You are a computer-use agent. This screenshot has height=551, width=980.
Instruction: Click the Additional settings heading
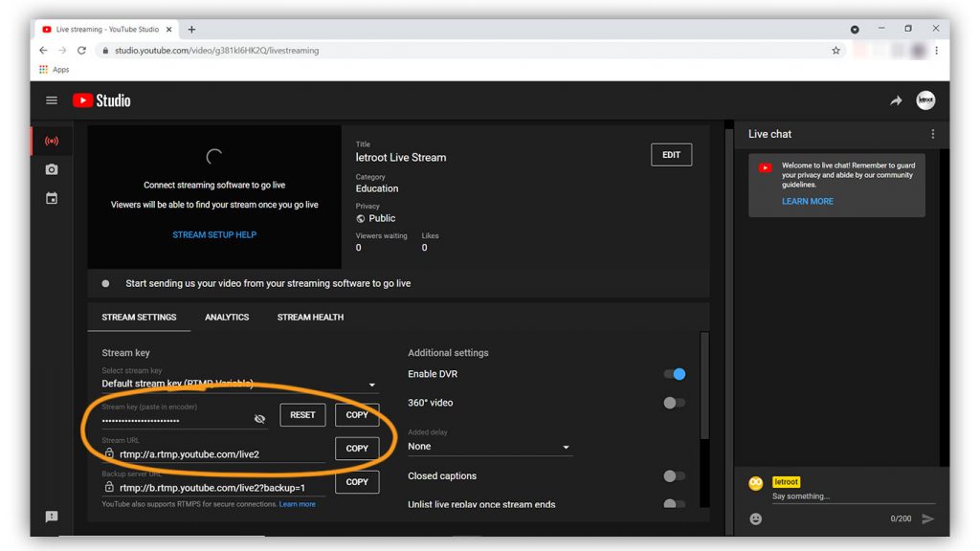coord(448,353)
